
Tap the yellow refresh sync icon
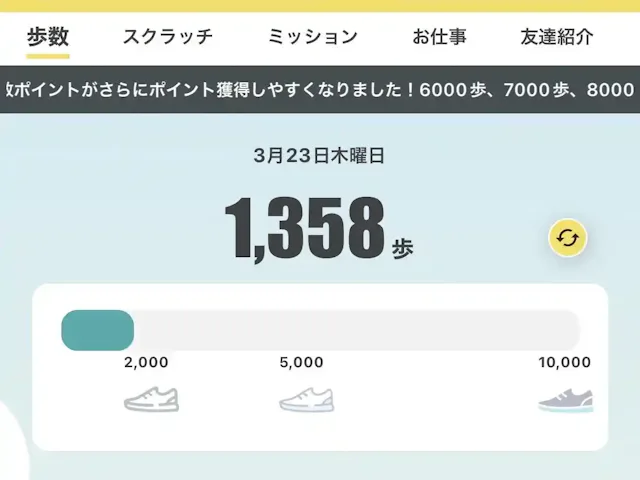[568, 238]
